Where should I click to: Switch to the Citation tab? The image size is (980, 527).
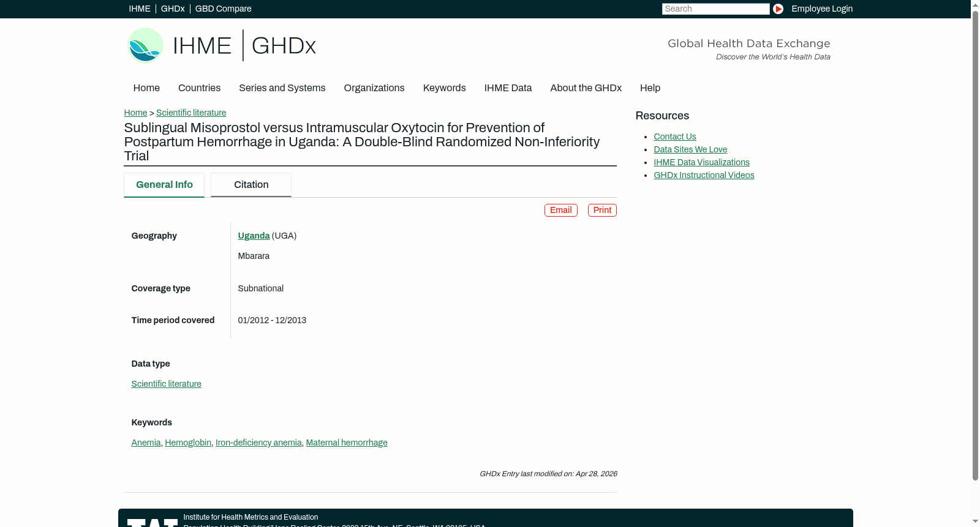coord(251,185)
